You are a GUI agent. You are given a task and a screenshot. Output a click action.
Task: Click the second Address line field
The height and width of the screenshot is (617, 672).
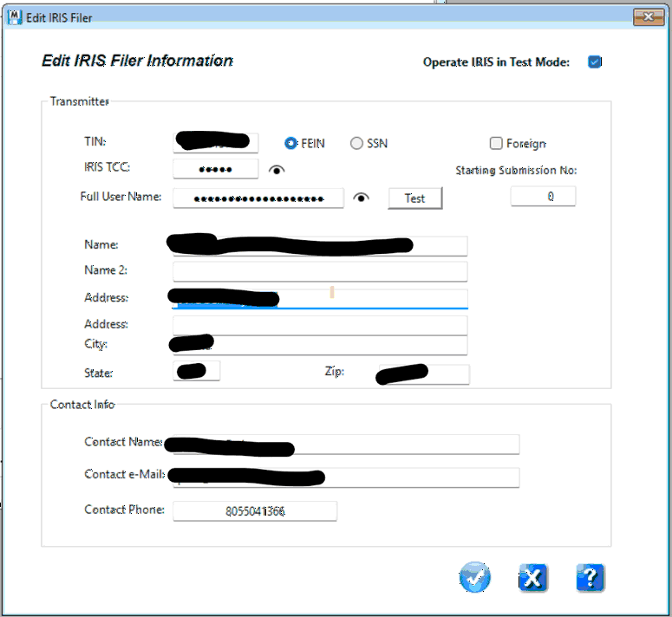(319, 325)
